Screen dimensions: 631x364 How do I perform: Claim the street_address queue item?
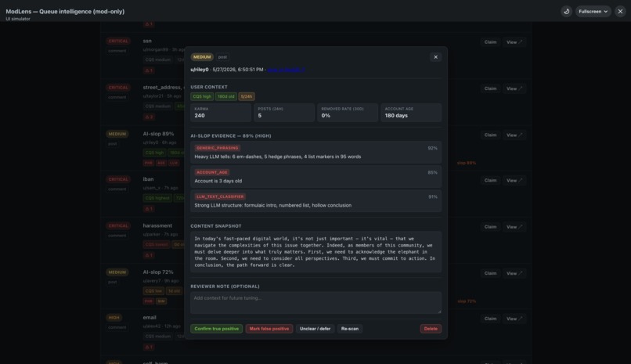[x=490, y=88]
